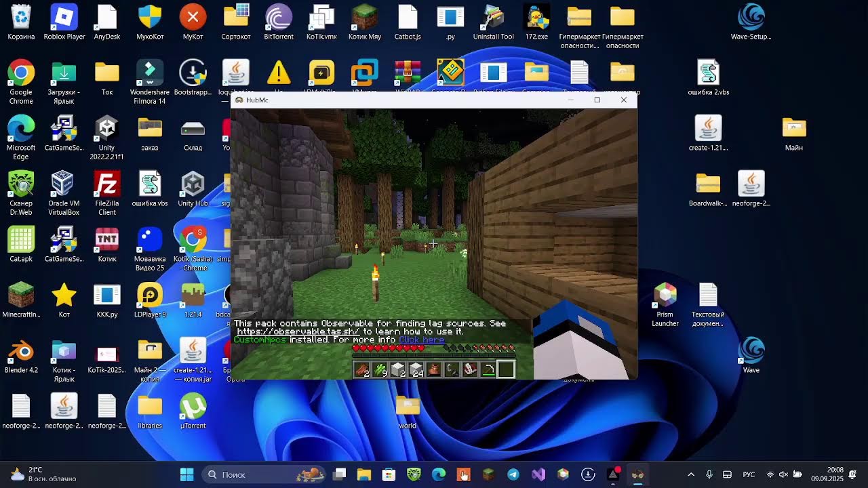Open the libraries folder
The height and width of the screenshot is (488, 868).
150,411
